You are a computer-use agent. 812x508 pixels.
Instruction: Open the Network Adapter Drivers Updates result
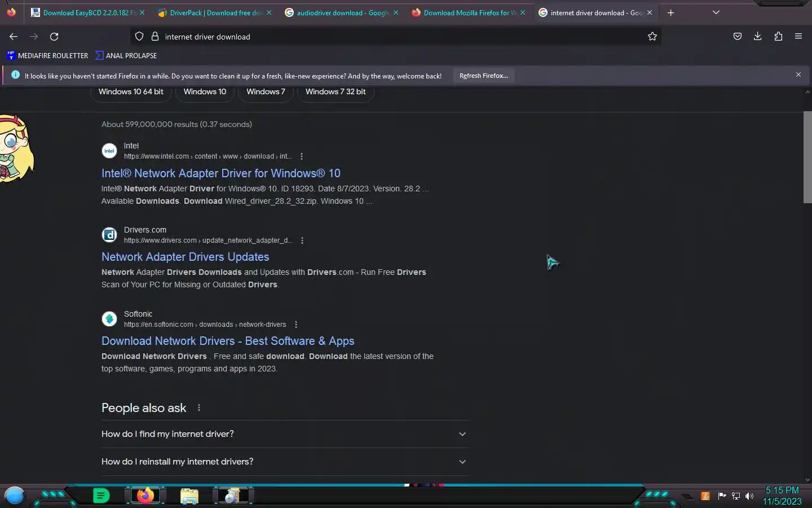185,257
